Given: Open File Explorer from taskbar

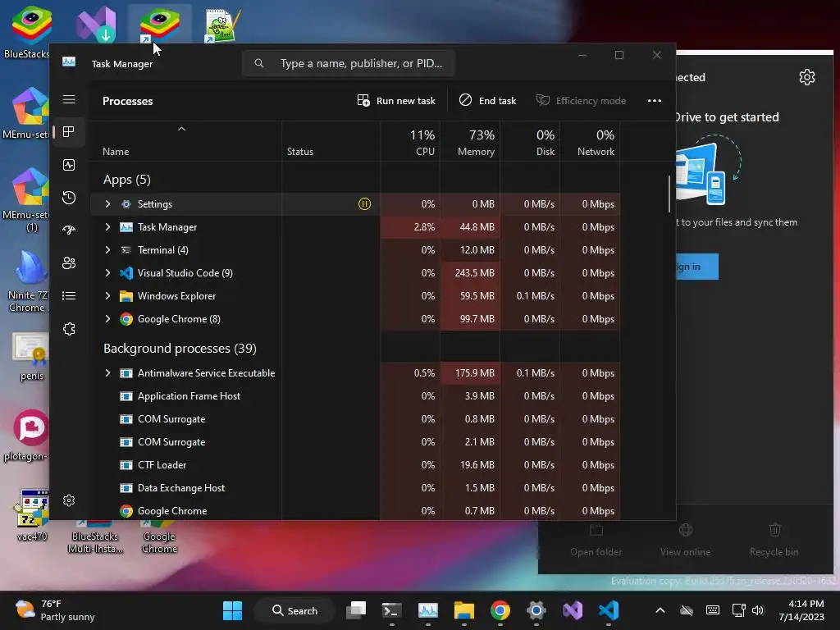Looking at the screenshot, I should [x=464, y=610].
